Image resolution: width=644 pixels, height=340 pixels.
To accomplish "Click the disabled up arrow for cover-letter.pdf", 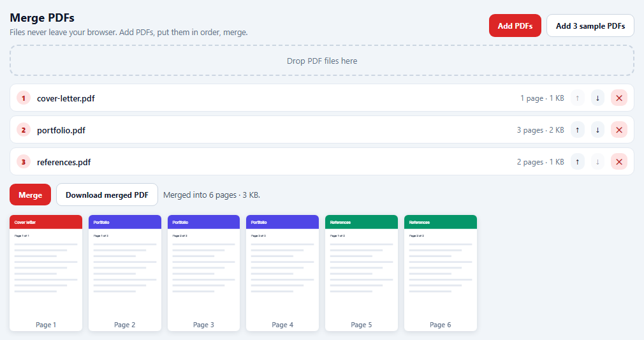I will 578,98.
